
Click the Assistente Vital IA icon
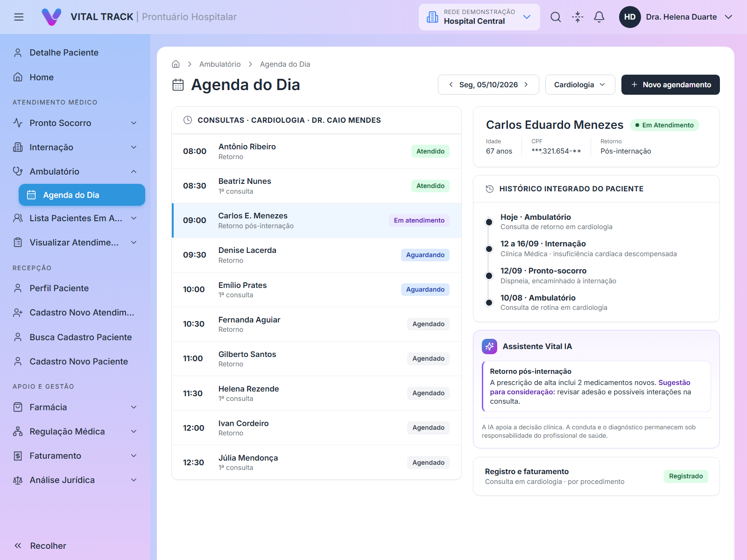(489, 346)
